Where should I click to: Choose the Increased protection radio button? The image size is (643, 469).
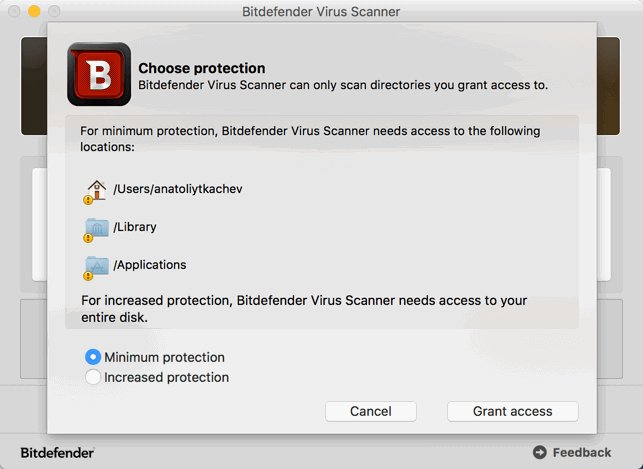(94, 377)
